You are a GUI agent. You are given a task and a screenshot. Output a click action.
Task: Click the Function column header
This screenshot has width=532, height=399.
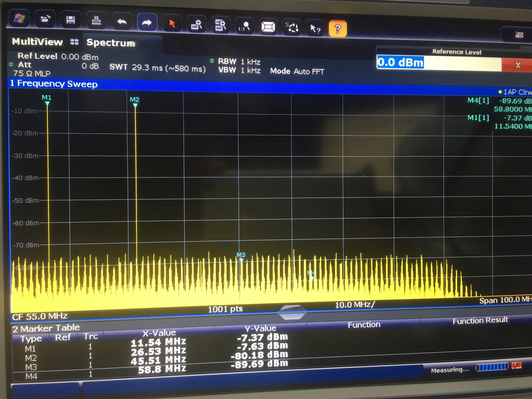[364, 325]
